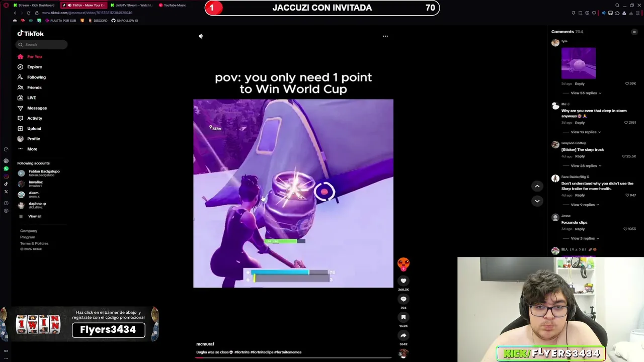The image size is (644, 362).
Task: Go to the LIVE section
Action: 31,98
